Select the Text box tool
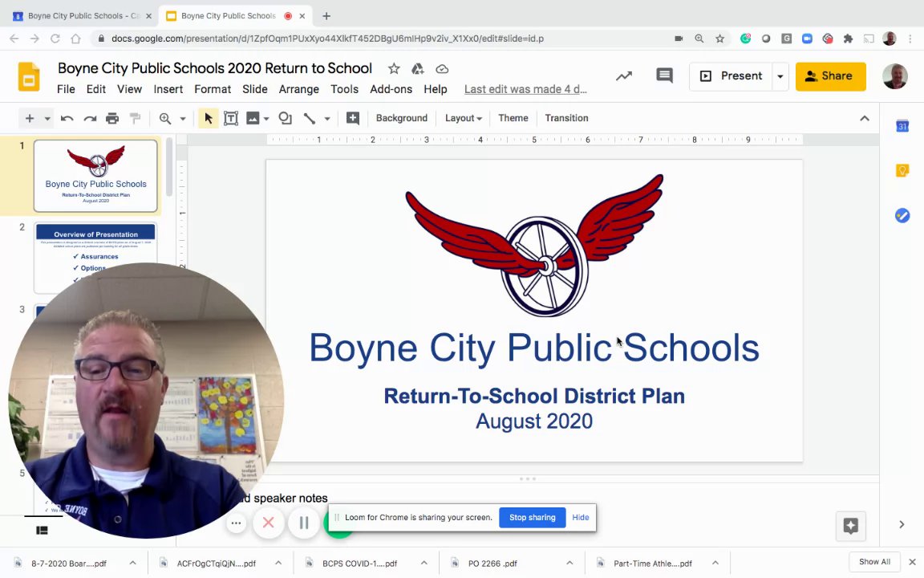Image resolution: width=924 pixels, height=578 pixels. tap(231, 119)
